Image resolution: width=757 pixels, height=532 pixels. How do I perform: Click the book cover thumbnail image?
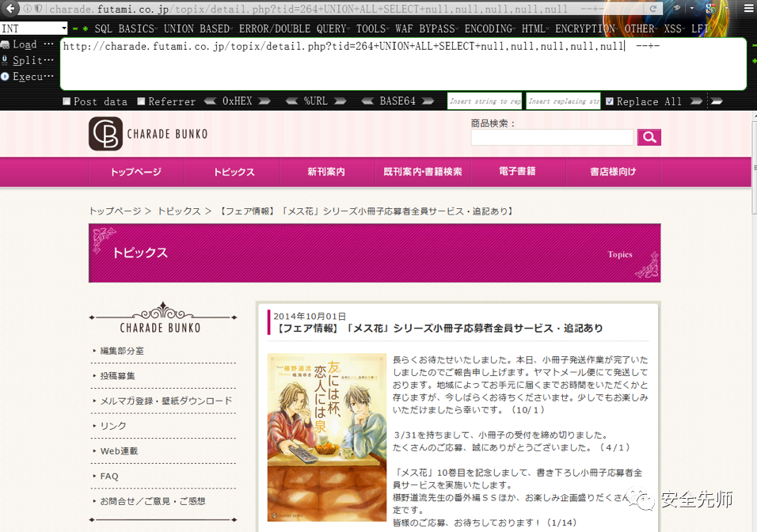[327, 437]
